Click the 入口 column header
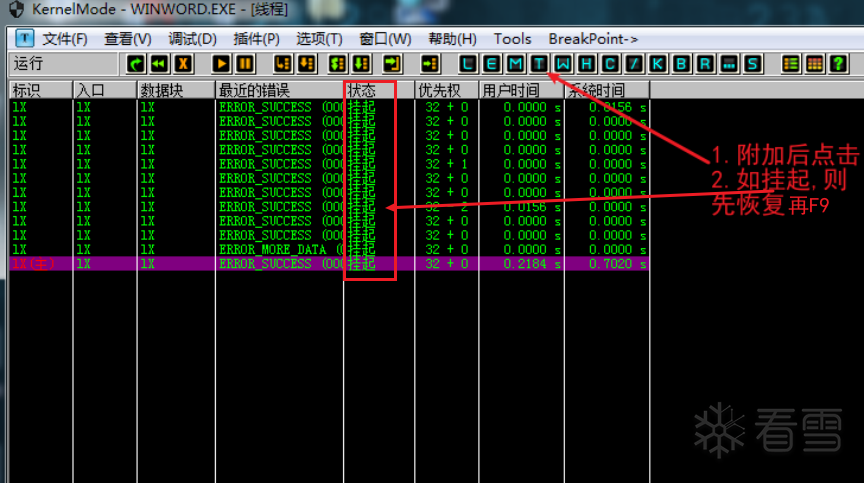This screenshot has width=864, height=483. pyautogui.click(x=105, y=90)
